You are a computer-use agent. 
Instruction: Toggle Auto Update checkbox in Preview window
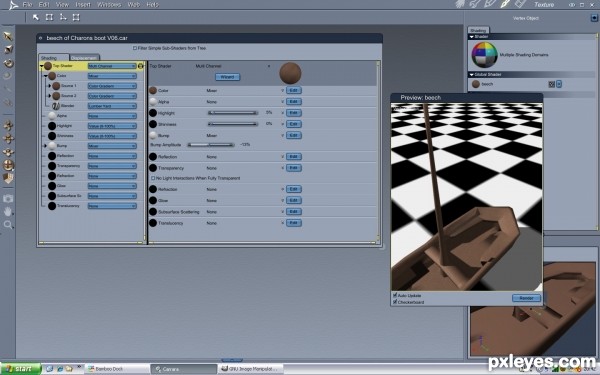pyautogui.click(x=395, y=295)
